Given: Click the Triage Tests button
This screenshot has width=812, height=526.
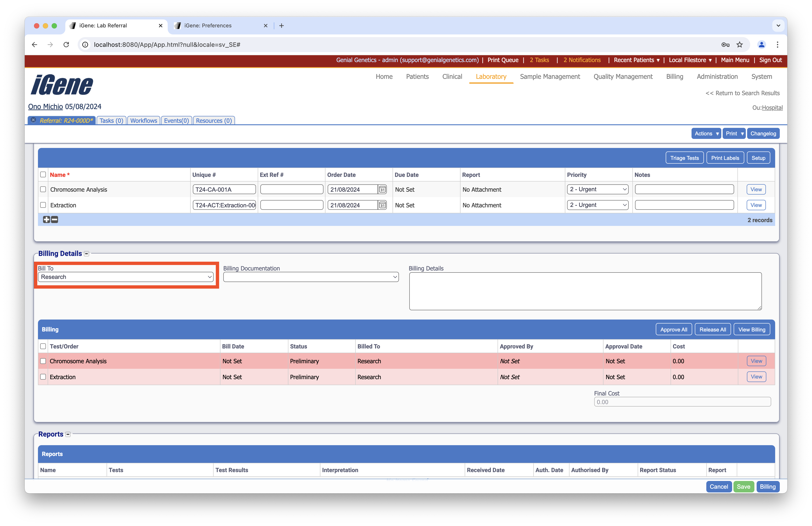Looking at the screenshot, I should point(684,157).
